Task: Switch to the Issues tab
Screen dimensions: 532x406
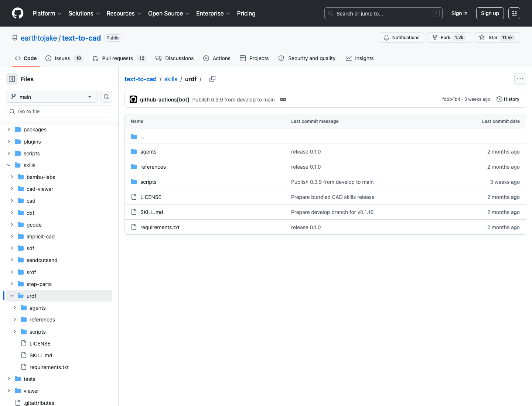Action: pos(64,58)
